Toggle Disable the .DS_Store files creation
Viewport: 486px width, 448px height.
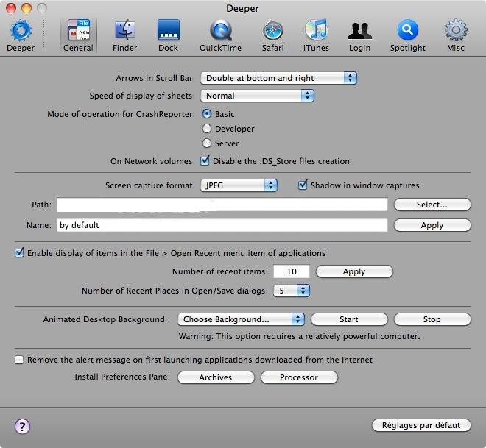coord(205,160)
